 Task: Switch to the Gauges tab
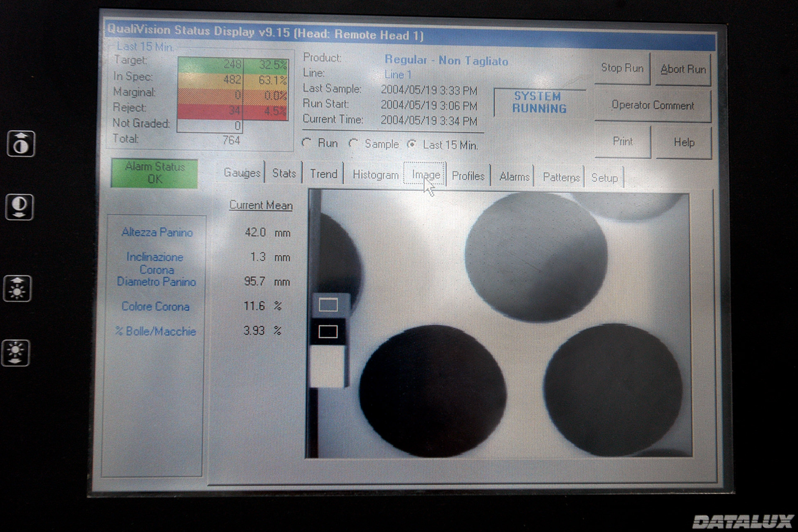pyautogui.click(x=242, y=172)
